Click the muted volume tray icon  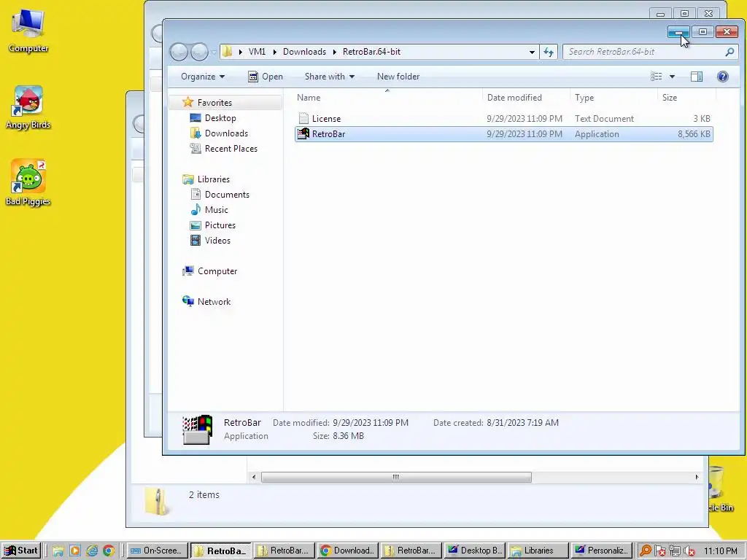(689, 551)
